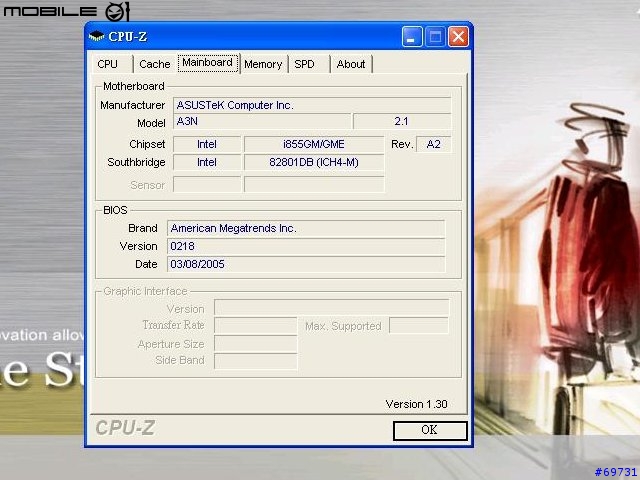This screenshot has width=640, height=480.
Task: Open the Cache tab
Action: [154, 64]
